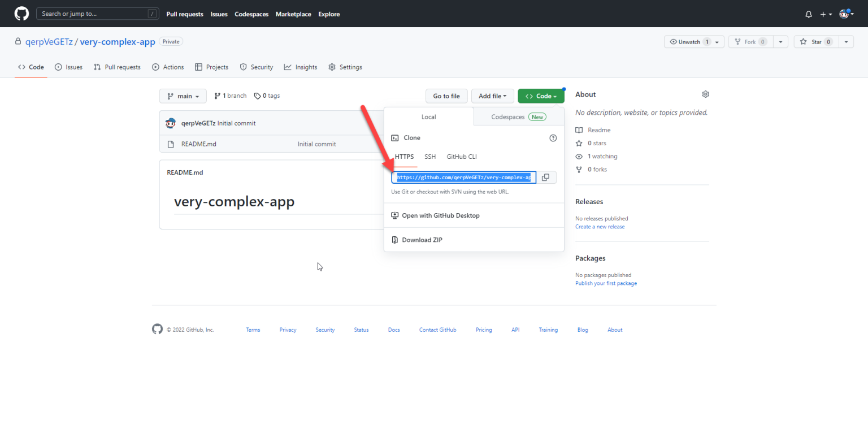868x424 pixels.
Task: Click the copy URL clipboard icon
Action: 545,178
